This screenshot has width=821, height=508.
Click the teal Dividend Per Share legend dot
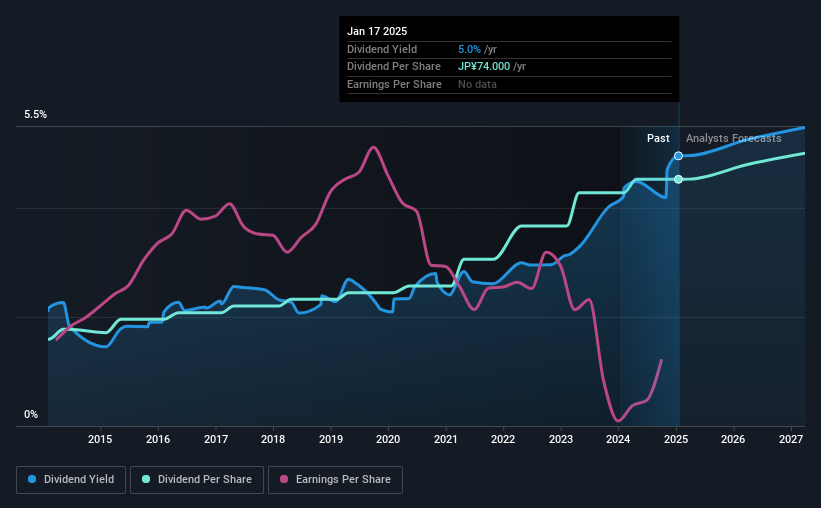click(145, 480)
